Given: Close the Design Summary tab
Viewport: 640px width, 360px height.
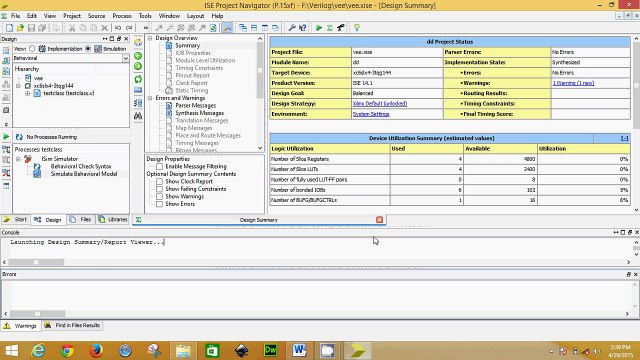Looking at the screenshot, I should click(x=379, y=220).
